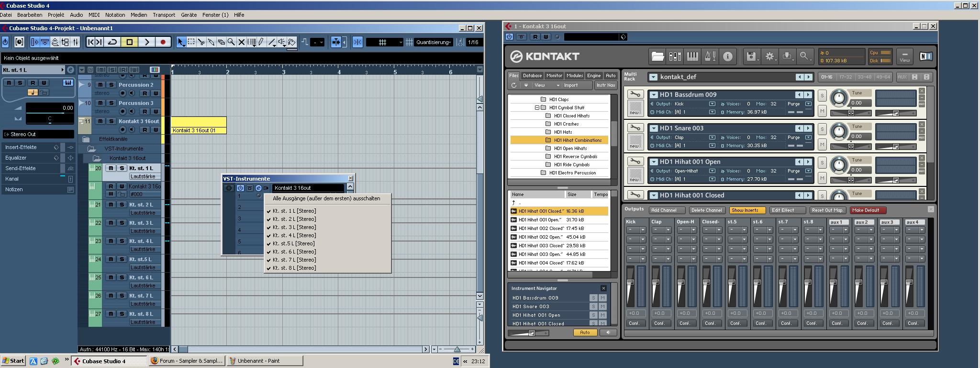Open the wrench editor for HD1 Bassdrum 009

click(635, 94)
